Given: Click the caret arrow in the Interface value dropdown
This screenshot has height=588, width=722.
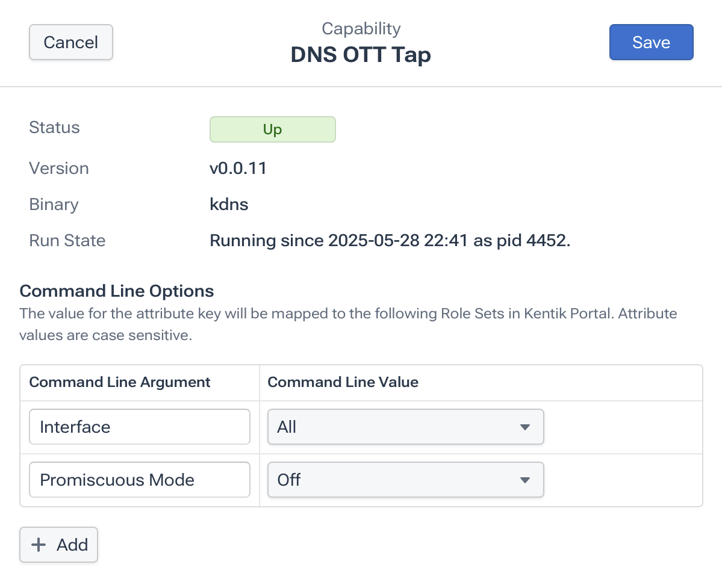Looking at the screenshot, I should point(524,427).
